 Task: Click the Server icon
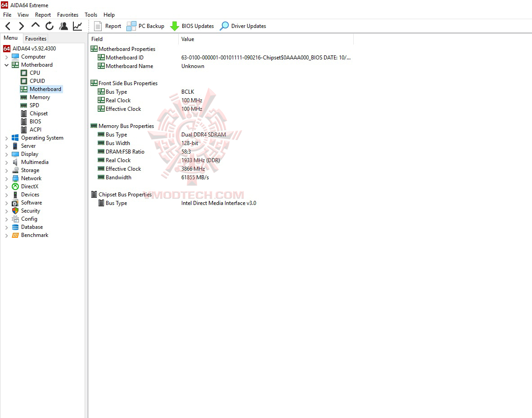click(x=15, y=145)
